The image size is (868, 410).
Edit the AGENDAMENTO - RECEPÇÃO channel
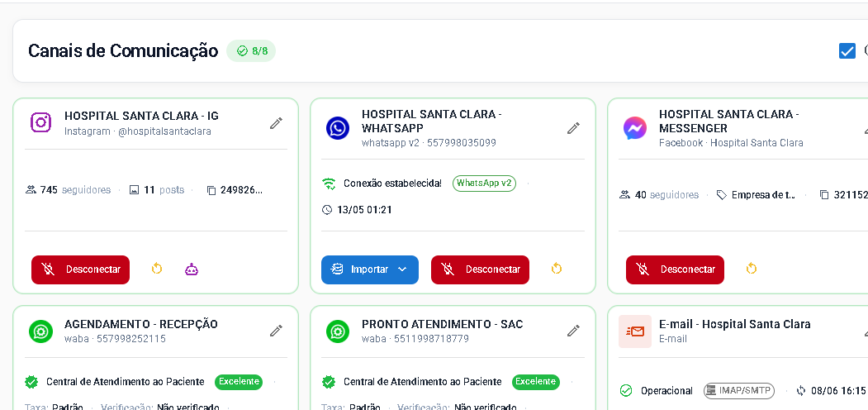pyautogui.click(x=276, y=331)
